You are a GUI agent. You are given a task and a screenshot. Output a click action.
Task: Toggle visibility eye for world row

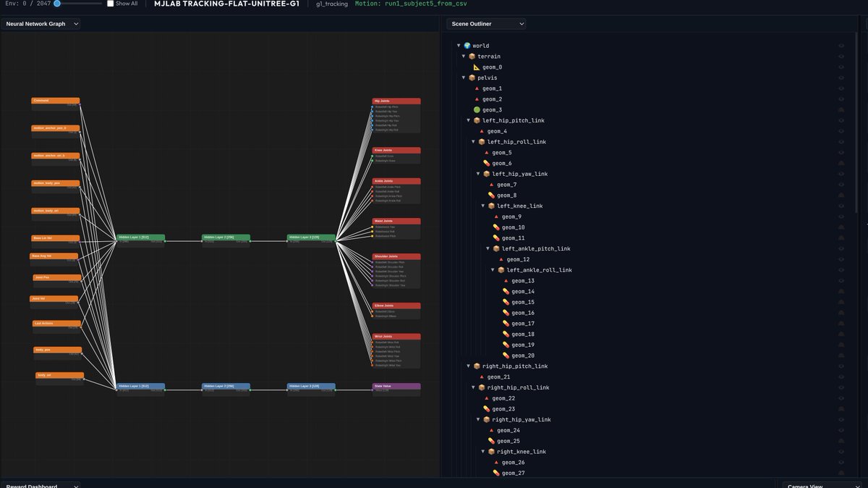pos(841,46)
